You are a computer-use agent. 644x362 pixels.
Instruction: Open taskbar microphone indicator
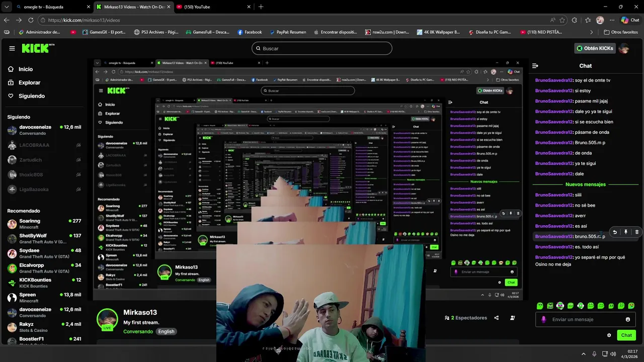click(594, 354)
